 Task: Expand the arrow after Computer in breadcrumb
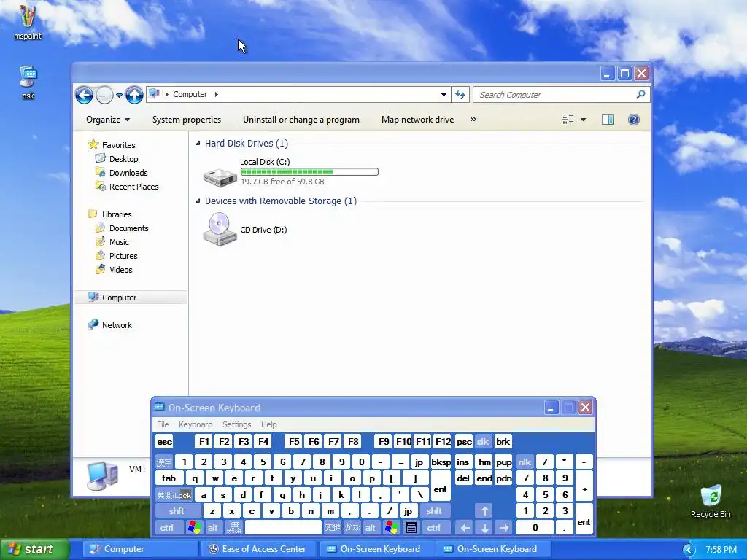pyautogui.click(x=216, y=94)
